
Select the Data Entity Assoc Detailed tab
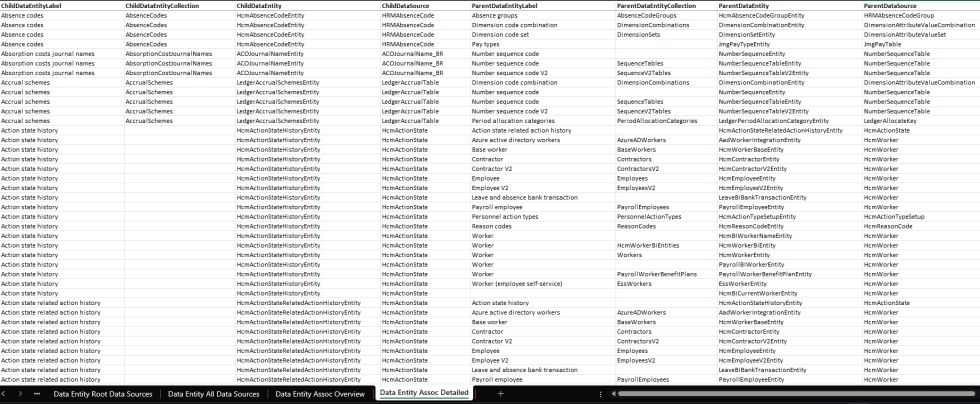tap(424, 394)
